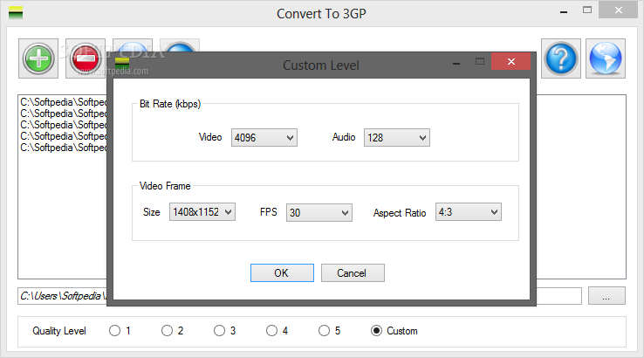Image resolution: width=644 pixels, height=358 pixels.
Task: Confirm with the OK button
Action: click(282, 273)
